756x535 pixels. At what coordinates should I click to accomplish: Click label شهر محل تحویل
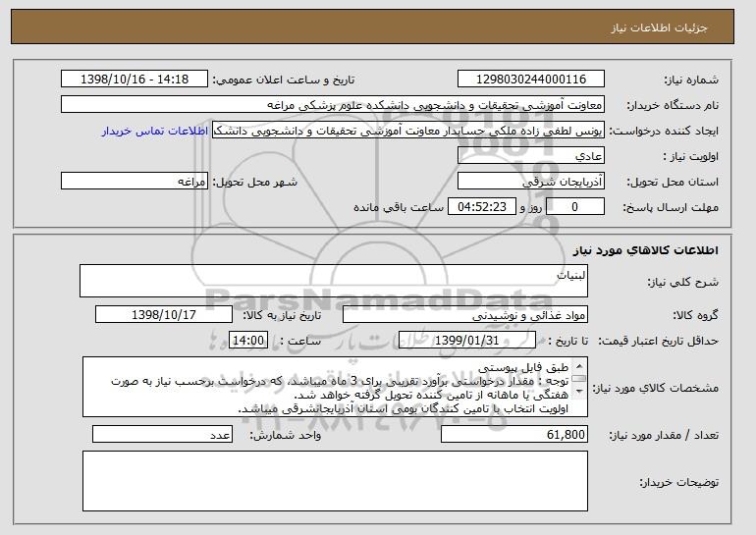point(255,182)
